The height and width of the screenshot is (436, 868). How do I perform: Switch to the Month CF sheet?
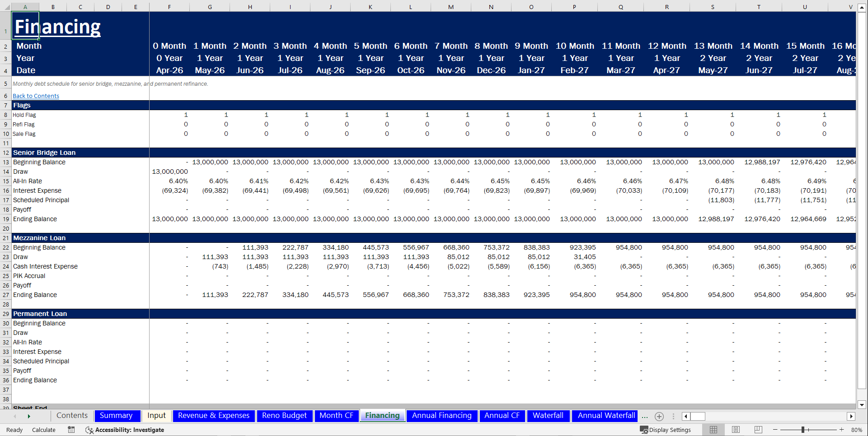pos(337,416)
